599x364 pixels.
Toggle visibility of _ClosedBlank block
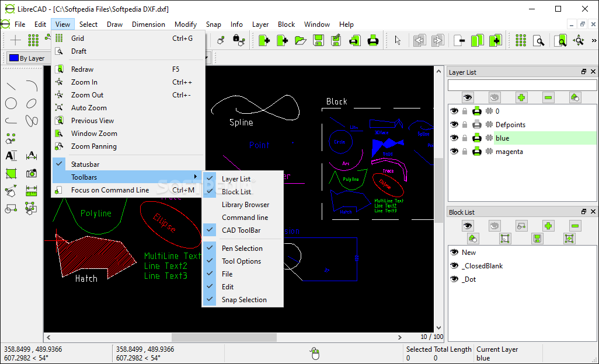[x=454, y=265]
